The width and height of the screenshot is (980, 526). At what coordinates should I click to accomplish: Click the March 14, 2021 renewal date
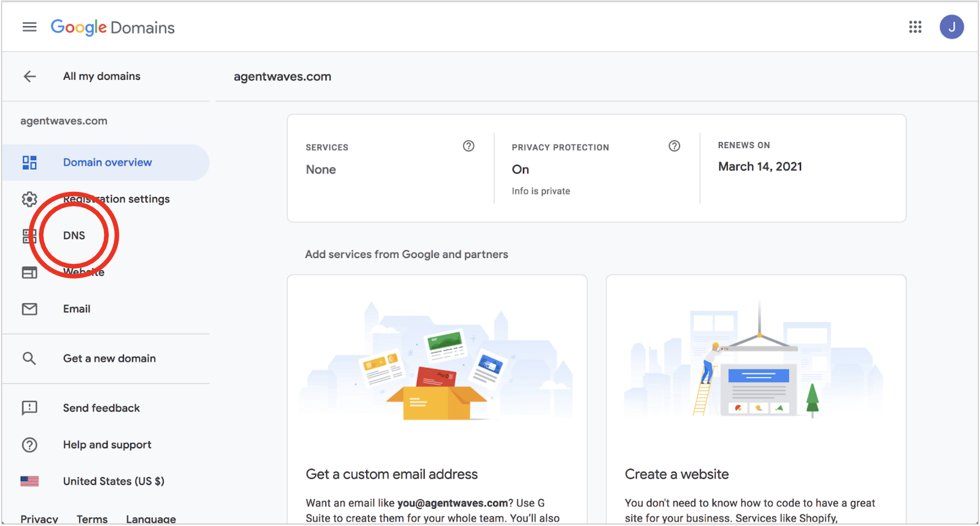coord(760,167)
